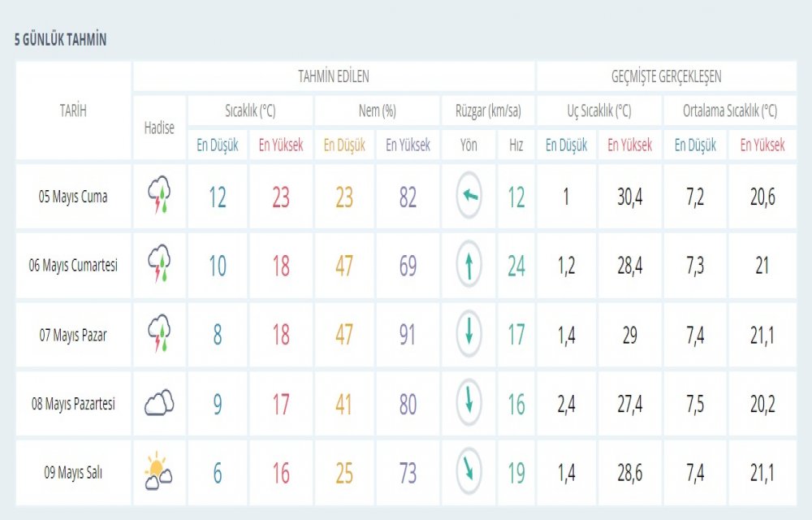Click the thunderstorm icon for 05 Mayıs Cuma
Image resolution: width=812 pixels, height=520 pixels.
[159, 197]
